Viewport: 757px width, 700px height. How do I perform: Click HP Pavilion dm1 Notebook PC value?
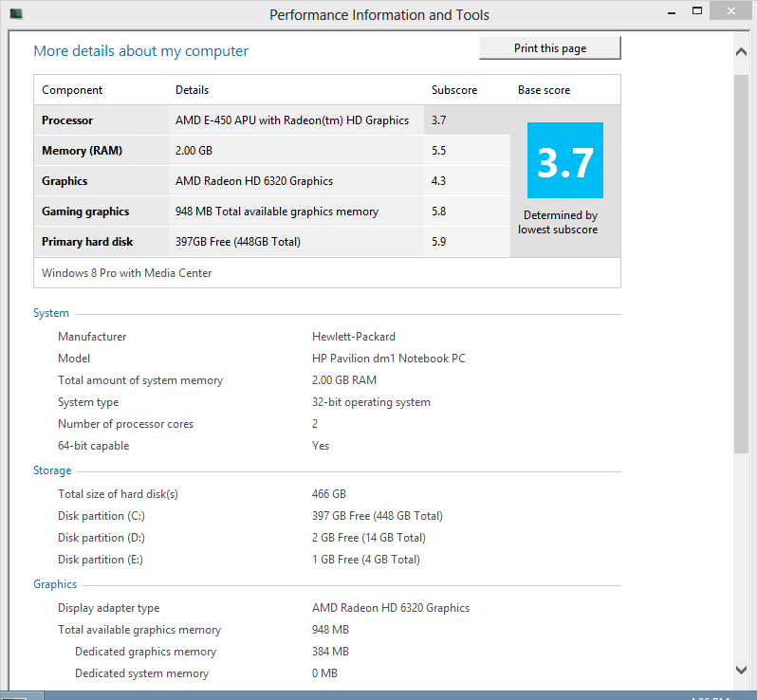tap(389, 359)
